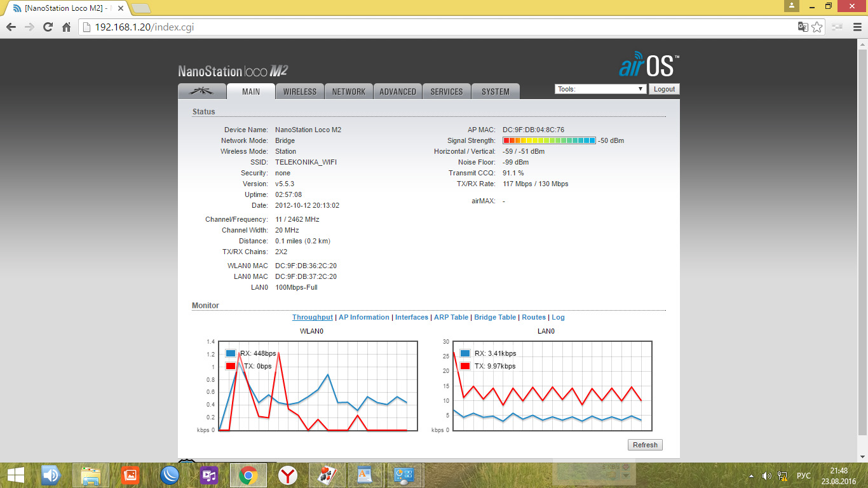This screenshot has height=488, width=868.
Task: Click the WLAN0 blue RX legend swatch
Action: coord(230,353)
